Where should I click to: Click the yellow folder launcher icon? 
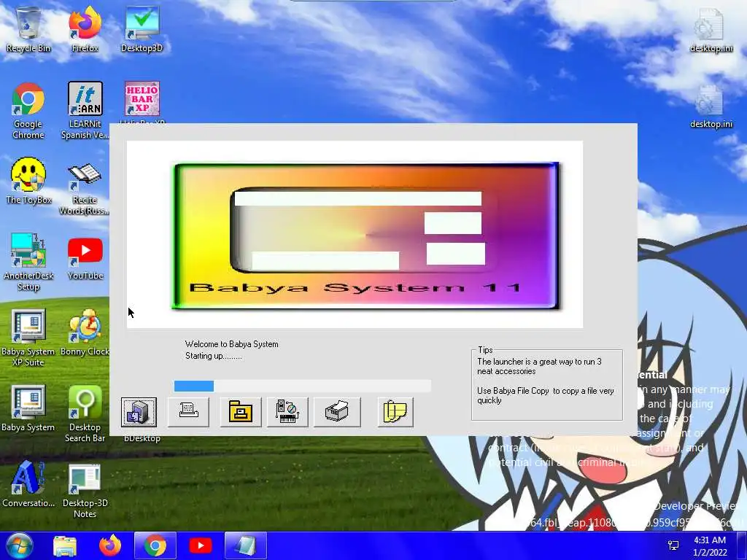coord(241,412)
